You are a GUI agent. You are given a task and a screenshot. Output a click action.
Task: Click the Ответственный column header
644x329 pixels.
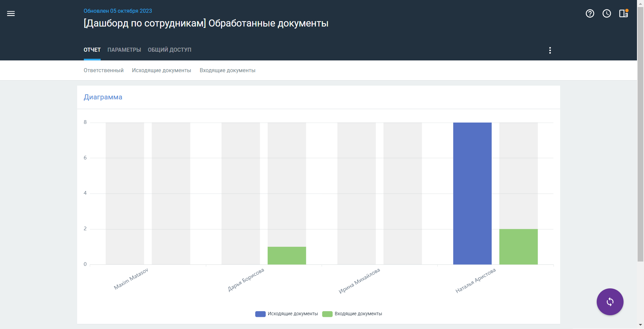pos(104,70)
